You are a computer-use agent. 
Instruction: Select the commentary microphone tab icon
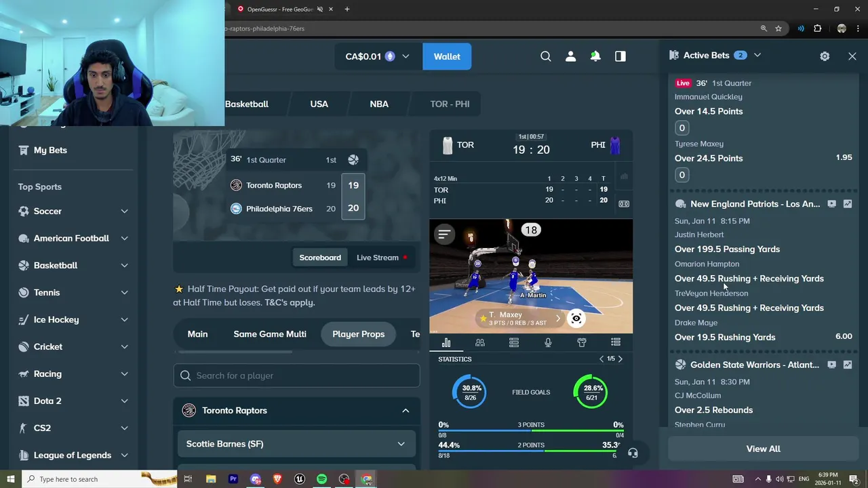548,343
